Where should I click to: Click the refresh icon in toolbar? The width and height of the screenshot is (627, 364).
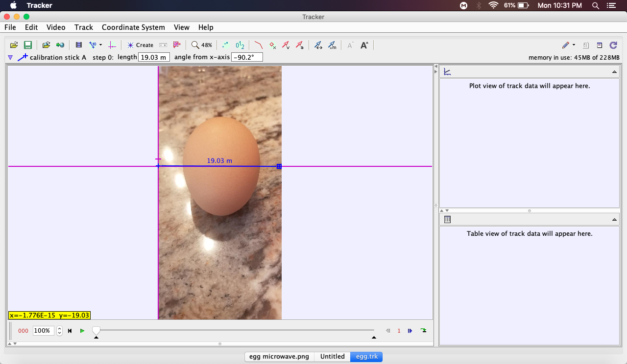click(x=613, y=45)
